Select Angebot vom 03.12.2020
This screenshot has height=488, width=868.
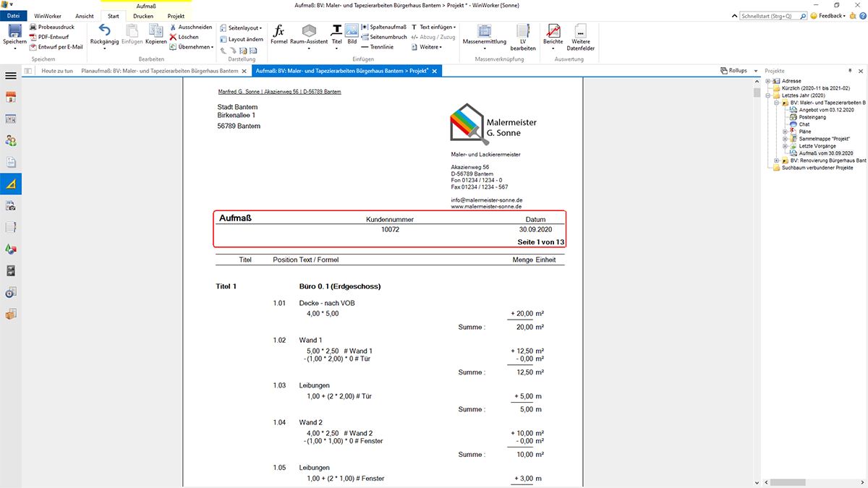point(826,110)
